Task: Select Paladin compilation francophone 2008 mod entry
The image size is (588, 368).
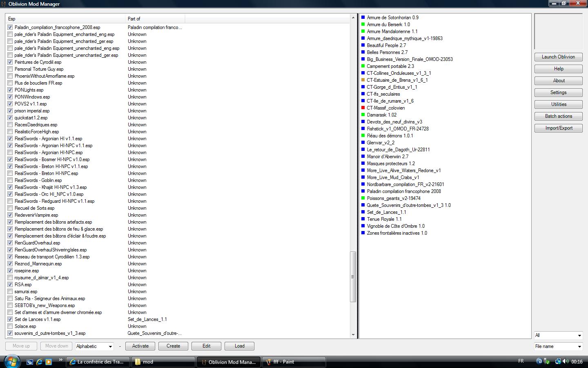Action: [404, 191]
